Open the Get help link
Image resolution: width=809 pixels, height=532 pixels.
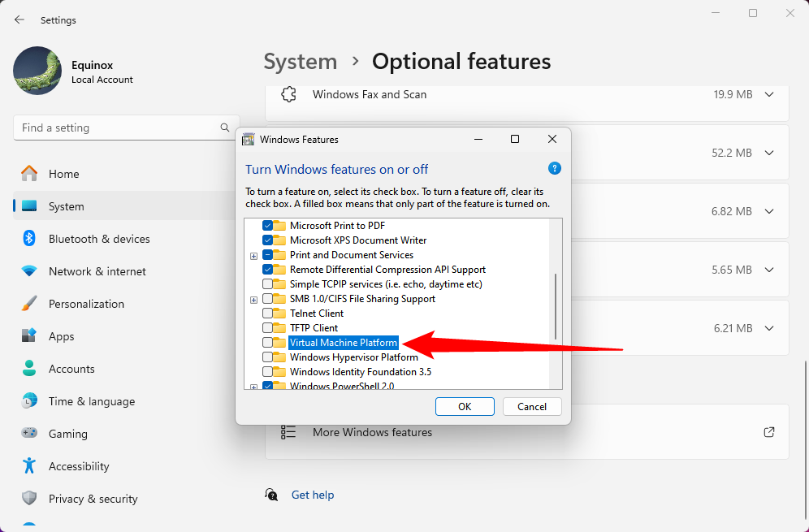coord(313,495)
